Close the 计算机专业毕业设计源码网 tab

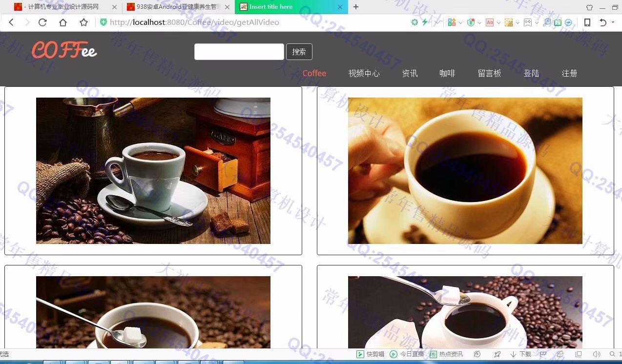115,7
